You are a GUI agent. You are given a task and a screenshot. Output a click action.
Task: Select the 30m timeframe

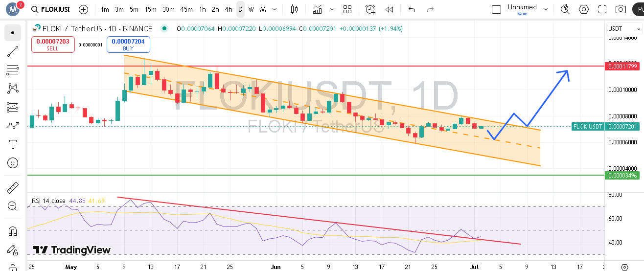(168, 9)
